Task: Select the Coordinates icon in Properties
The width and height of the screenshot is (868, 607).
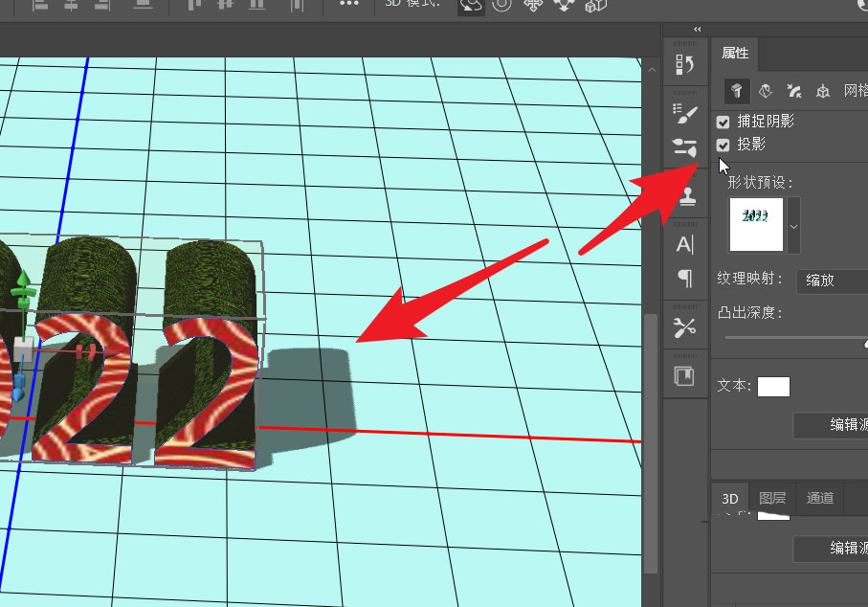Action: coord(822,91)
